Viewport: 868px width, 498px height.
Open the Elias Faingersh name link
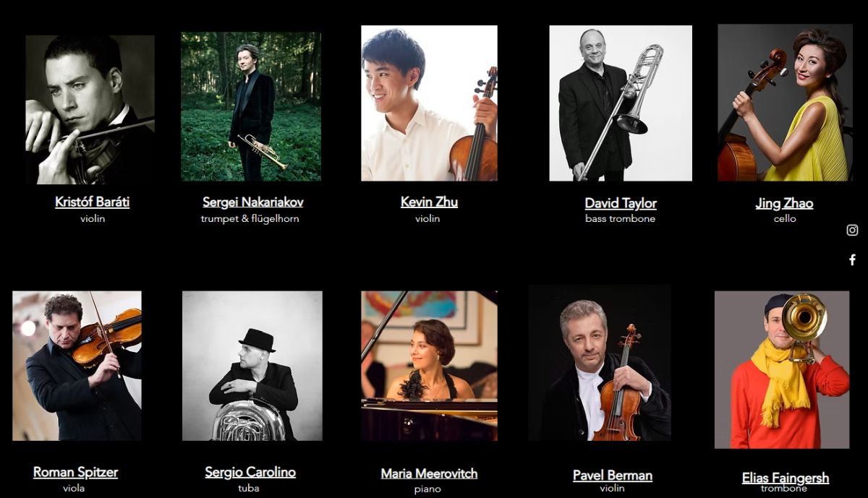786,478
